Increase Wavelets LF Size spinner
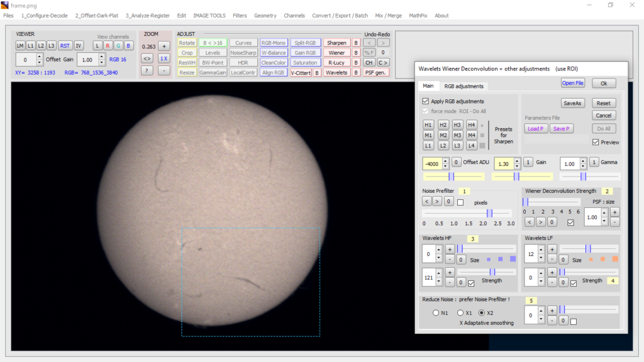The image size is (644, 362). 541,250
